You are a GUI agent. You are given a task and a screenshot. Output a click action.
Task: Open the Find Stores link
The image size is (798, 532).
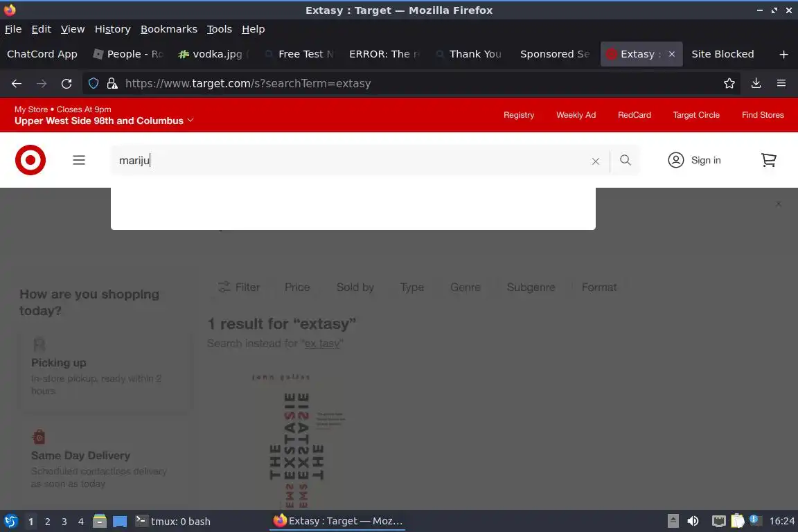coord(763,115)
